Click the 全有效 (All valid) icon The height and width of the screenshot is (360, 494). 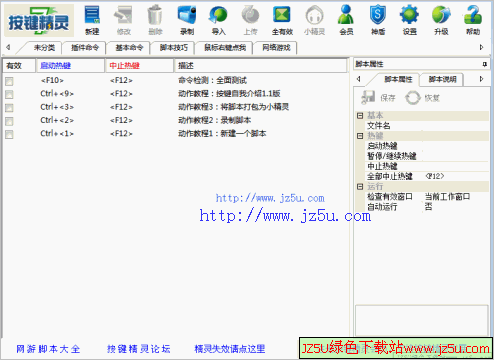(282, 20)
